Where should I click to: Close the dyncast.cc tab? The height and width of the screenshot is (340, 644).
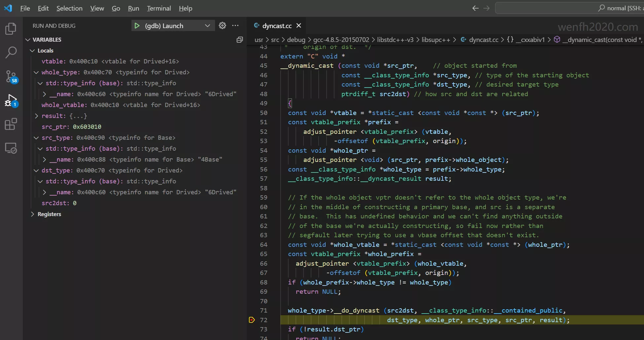pos(299,26)
